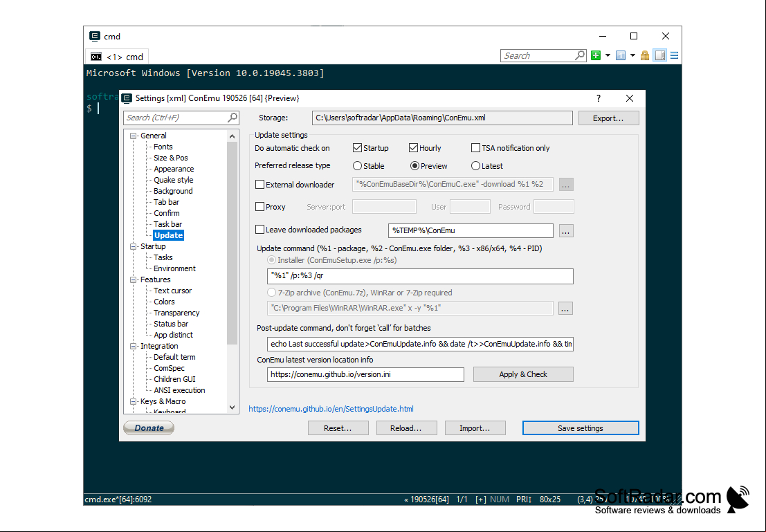Click the padlock lock icon in toolbar
The width and height of the screenshot is (766, 532).
pyautogui.click(x=645, y=56)
